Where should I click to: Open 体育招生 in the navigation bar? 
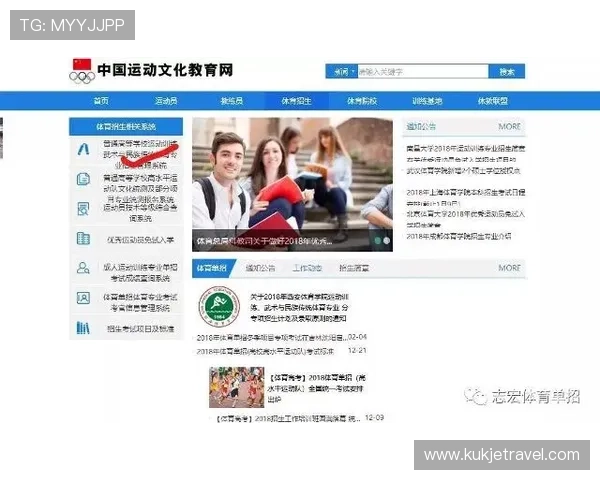297,101
